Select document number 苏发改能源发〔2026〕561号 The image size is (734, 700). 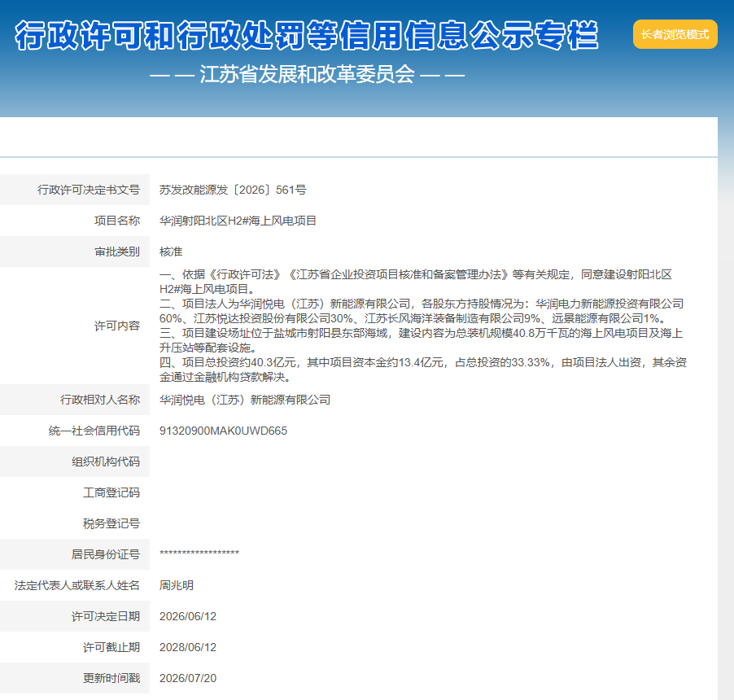(x=233, y=190)
